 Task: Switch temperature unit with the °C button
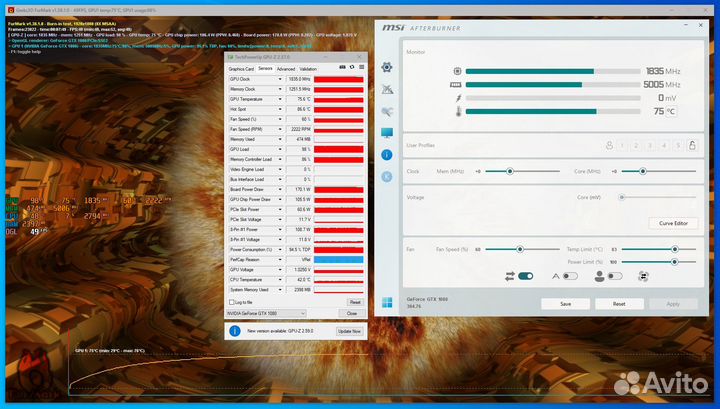[671, 112]
